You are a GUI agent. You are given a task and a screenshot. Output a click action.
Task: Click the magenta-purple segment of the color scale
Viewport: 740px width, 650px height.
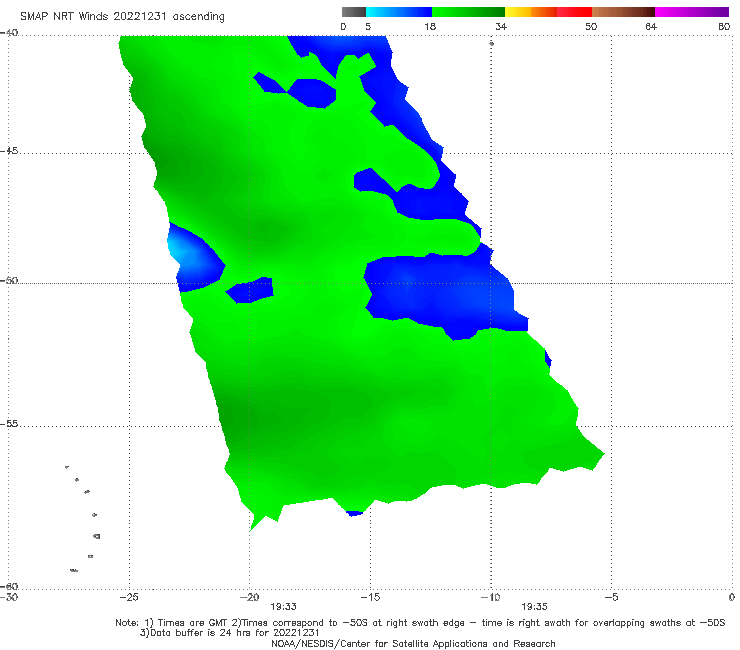coord(692,12)
